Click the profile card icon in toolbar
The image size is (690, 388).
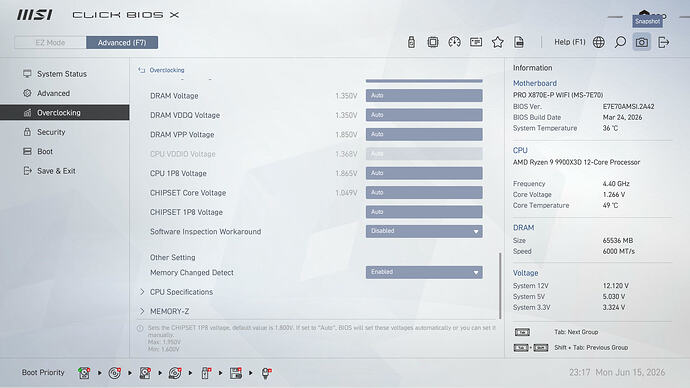[476, 42]
